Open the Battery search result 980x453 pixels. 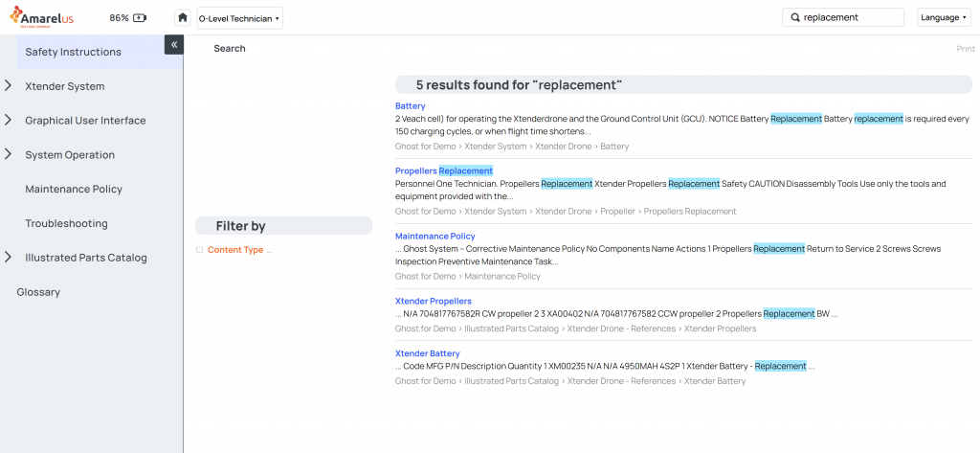pyautogui.click(x=410, y=105)
